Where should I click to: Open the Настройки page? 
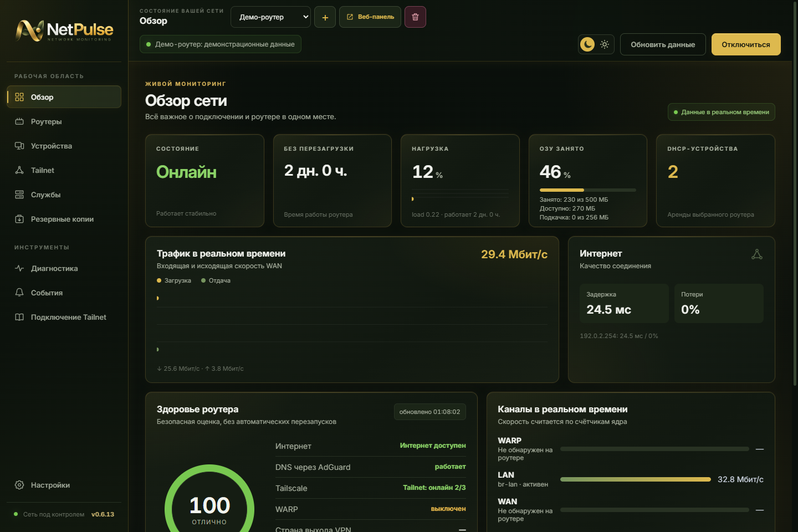click(64, 485)
